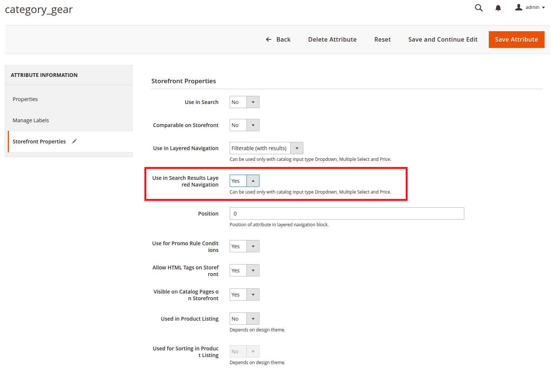
Task: Open Visible on Catalog Pages dropdown
Action: click(245, 295)
